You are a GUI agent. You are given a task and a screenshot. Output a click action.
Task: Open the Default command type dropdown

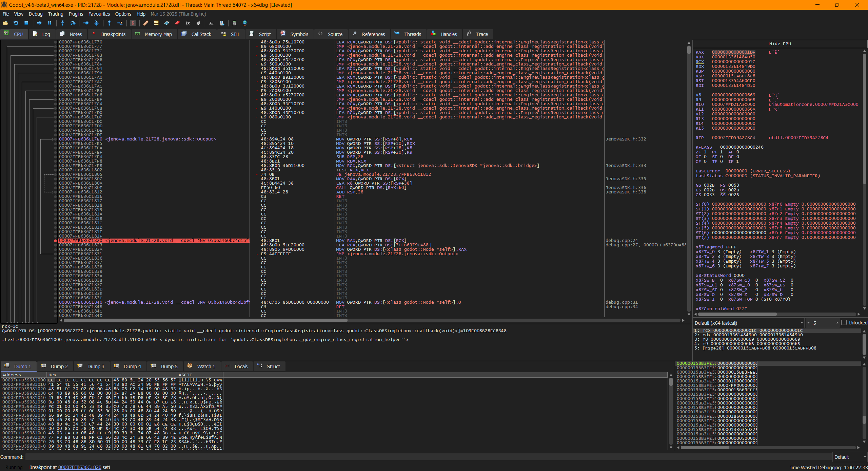coord(850,457)
